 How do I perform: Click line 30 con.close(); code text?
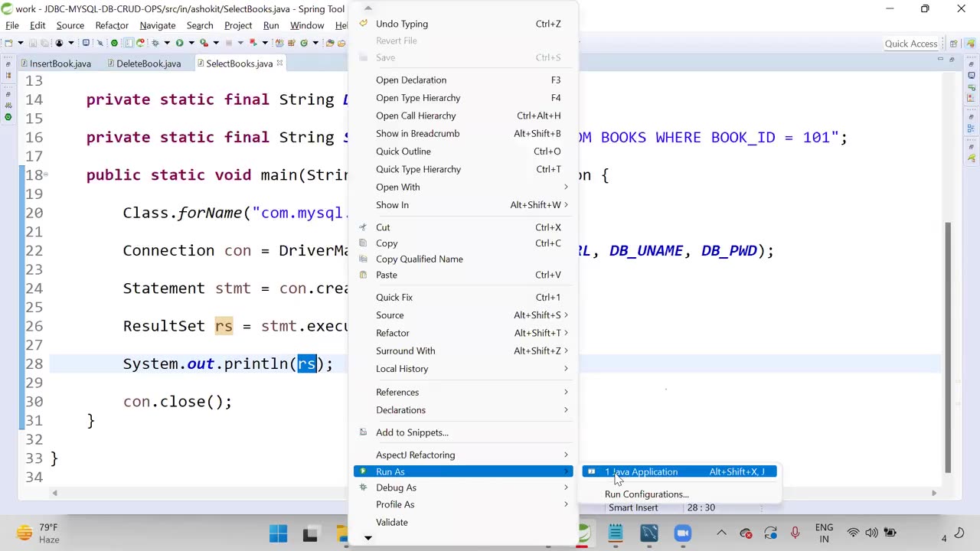click(x=177, y=401)
